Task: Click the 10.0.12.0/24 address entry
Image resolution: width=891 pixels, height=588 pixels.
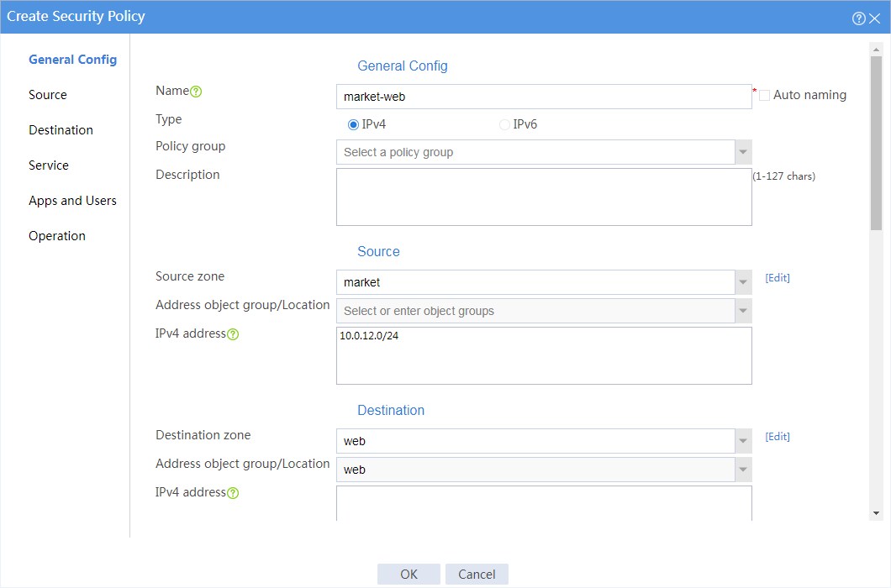Action: (369, 336)
